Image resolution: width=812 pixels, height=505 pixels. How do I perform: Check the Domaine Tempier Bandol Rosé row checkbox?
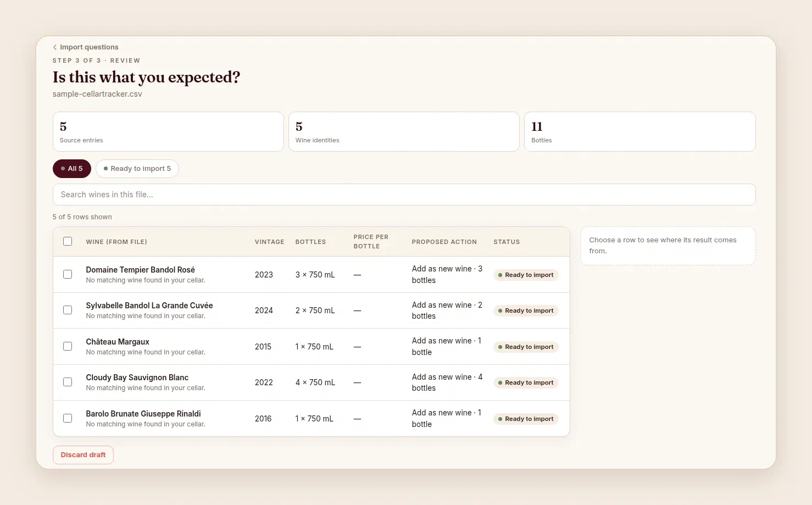coord(68,274)
